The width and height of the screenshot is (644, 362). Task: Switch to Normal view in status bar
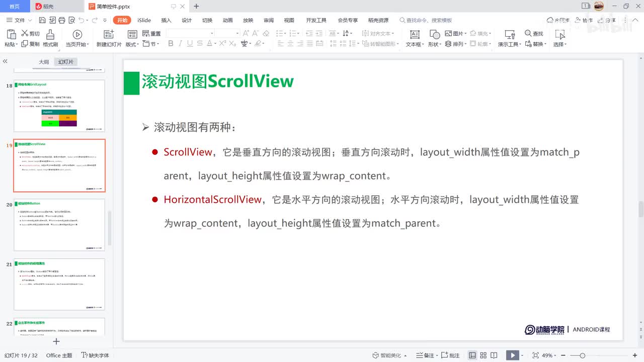click(472, 355)
